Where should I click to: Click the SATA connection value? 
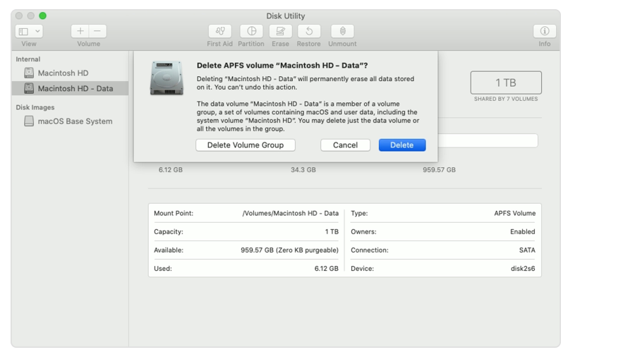(527, 250)
